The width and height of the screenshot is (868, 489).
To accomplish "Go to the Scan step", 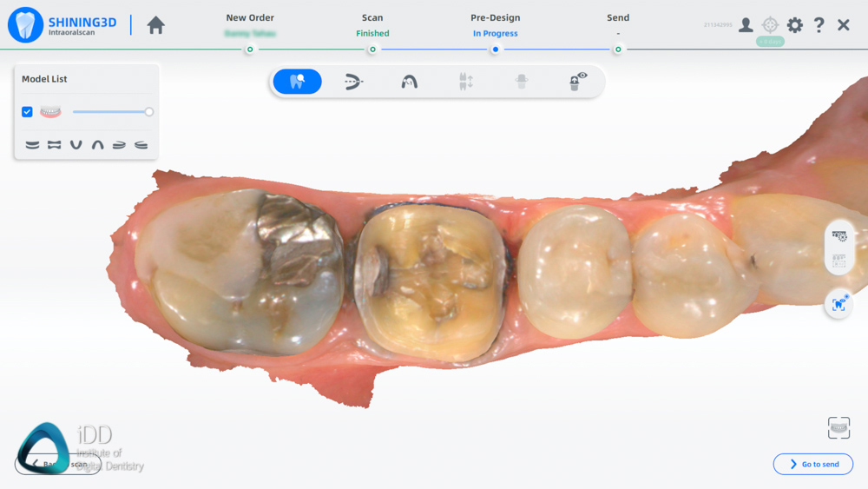I will tap(372, 49).
